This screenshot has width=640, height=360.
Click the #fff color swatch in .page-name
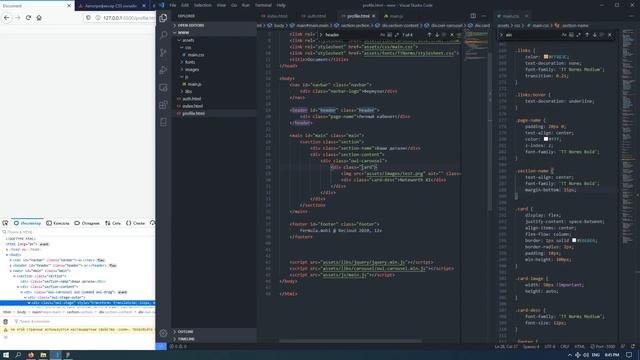tap(546, 139)
